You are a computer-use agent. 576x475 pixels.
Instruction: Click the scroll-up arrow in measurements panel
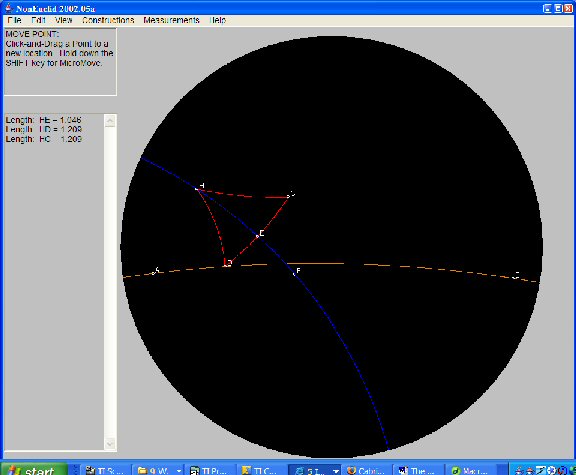pos(110,120)
